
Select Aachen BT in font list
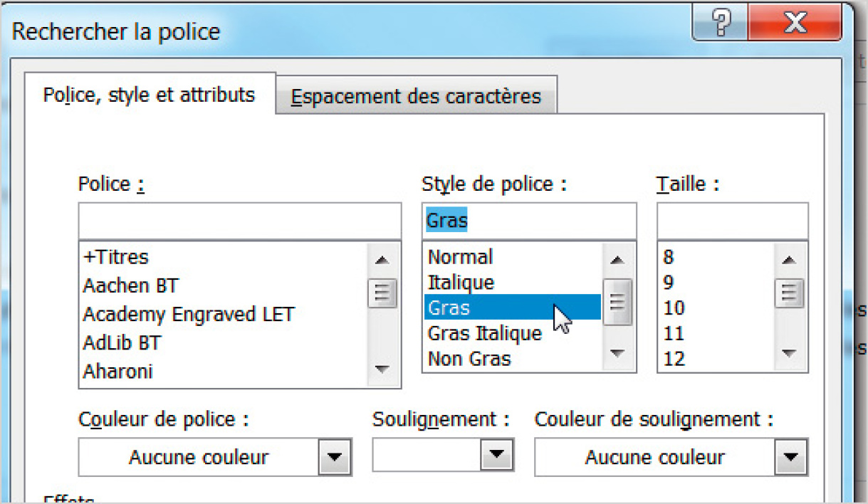click(130, 285)
